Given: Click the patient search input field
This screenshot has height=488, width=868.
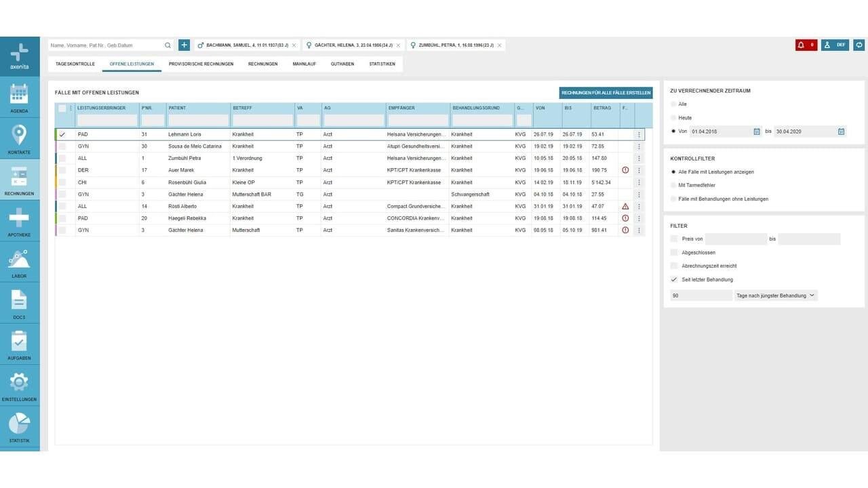Looking at the screenshot, I should point(106,45).
